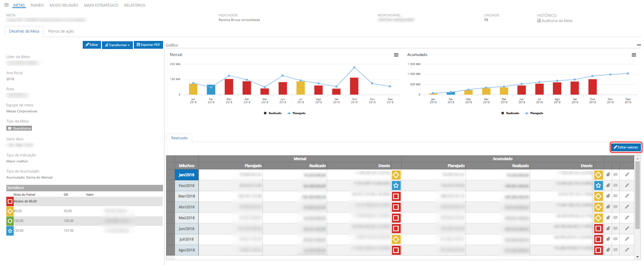Select the Ago/2018 row header

tap(187, 250)
